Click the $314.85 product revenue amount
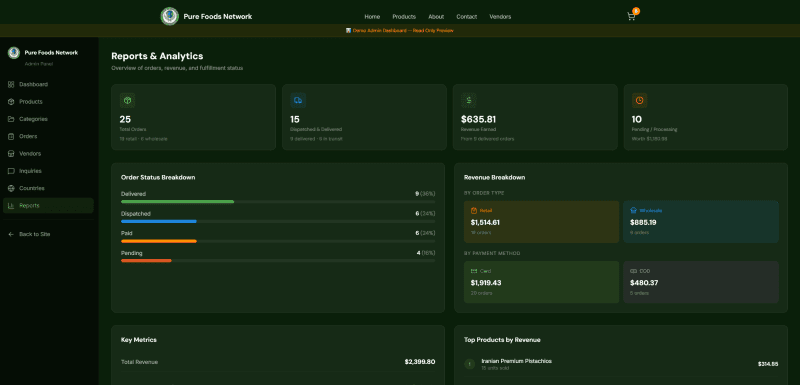 [x=768, y=364]
